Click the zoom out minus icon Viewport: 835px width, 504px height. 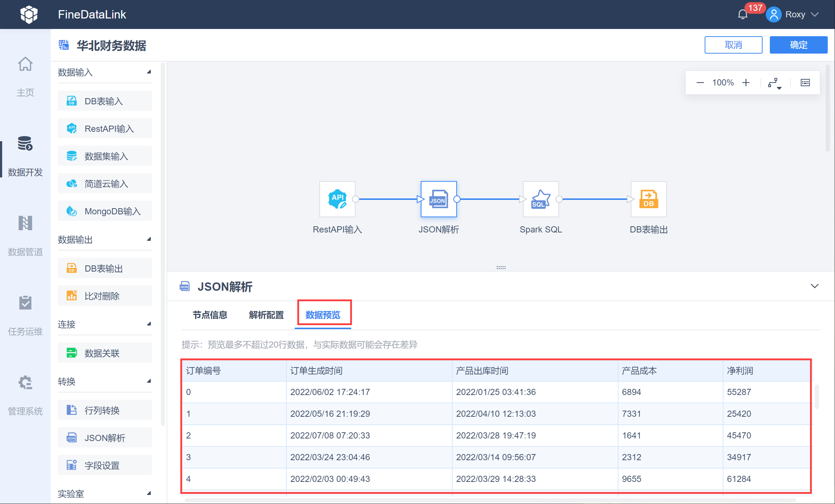tap(700, 83)
